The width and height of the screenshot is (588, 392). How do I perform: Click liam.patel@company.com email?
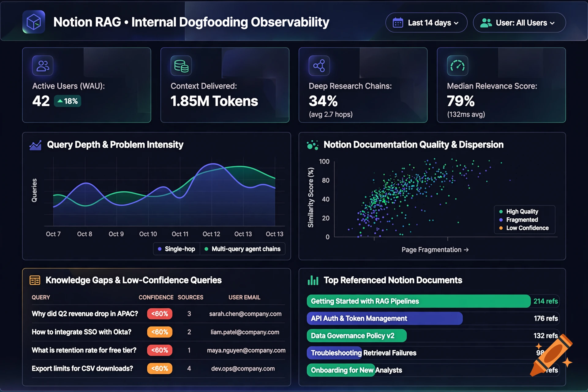(x=245, y=332)
